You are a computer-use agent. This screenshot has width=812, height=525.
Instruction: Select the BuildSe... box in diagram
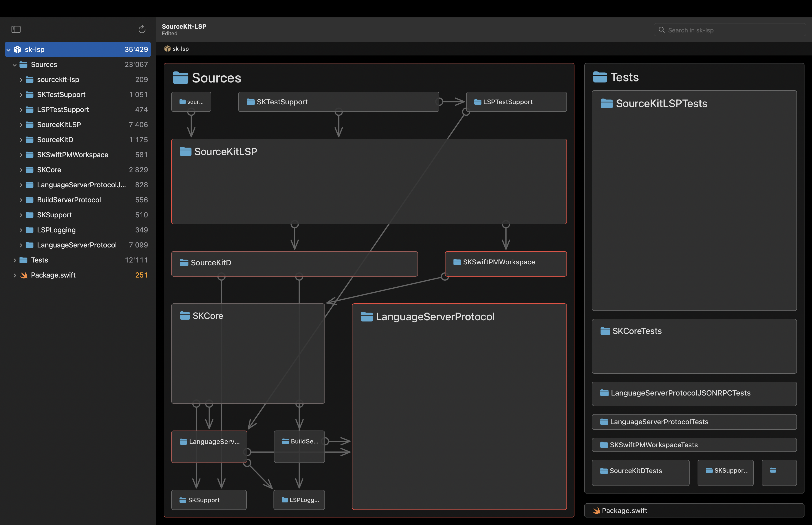pyautogui.click(x=299, y=447)
